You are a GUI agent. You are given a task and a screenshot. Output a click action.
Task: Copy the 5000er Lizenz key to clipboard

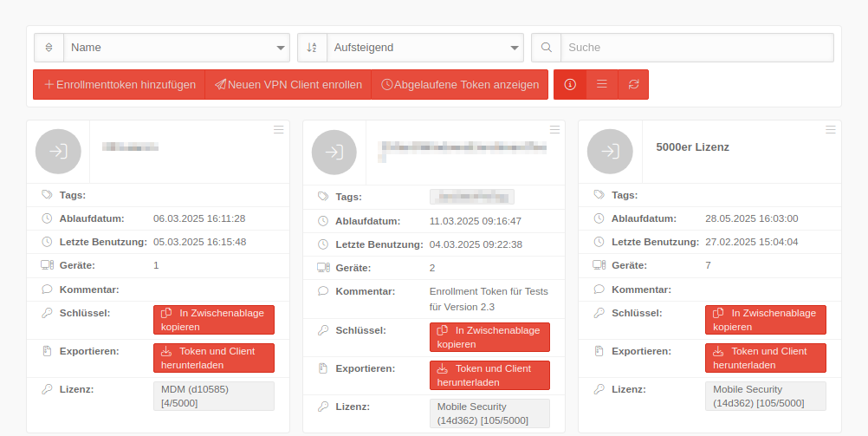point(765,320)
